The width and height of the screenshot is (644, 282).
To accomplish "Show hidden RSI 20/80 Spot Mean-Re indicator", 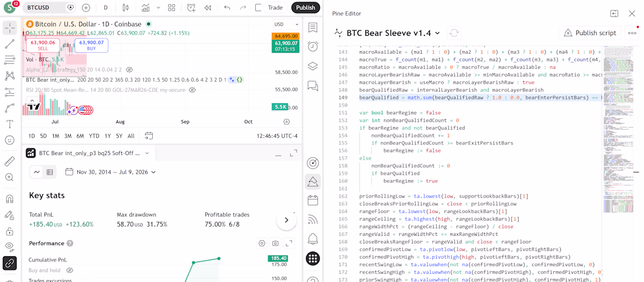I will pyautogui.click(x=192, y=90).
